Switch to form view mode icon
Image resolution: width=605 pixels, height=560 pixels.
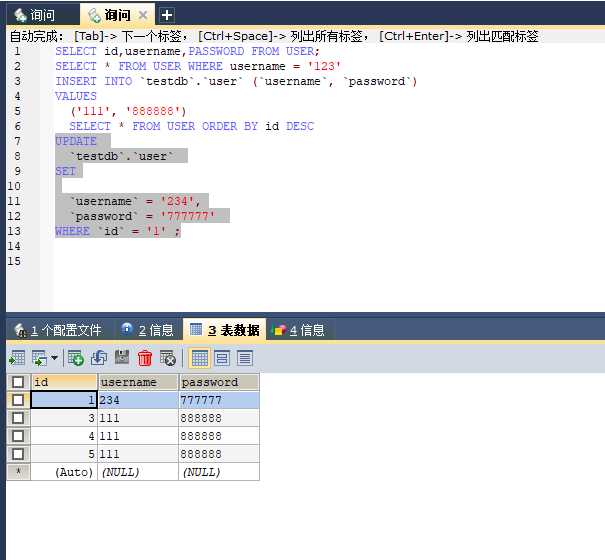pyautogui.click(x=222, y=358)
